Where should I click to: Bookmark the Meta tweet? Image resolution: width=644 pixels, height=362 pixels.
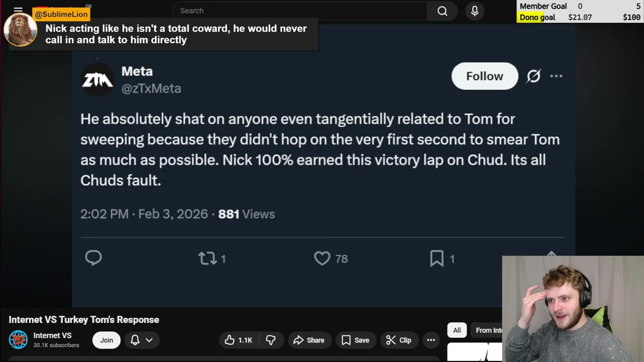(437, 258)
